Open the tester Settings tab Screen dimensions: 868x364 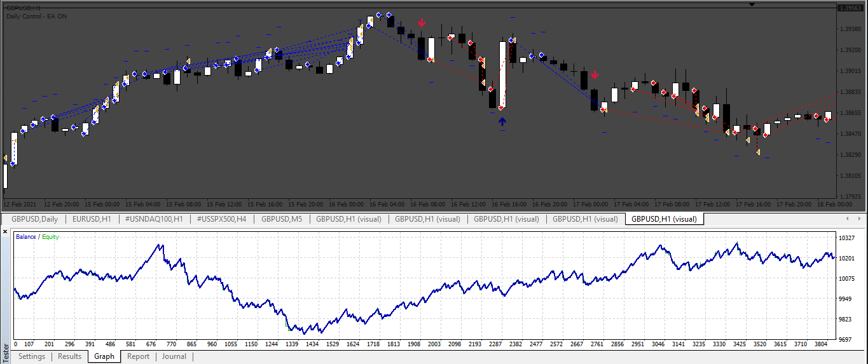[32, 356]
